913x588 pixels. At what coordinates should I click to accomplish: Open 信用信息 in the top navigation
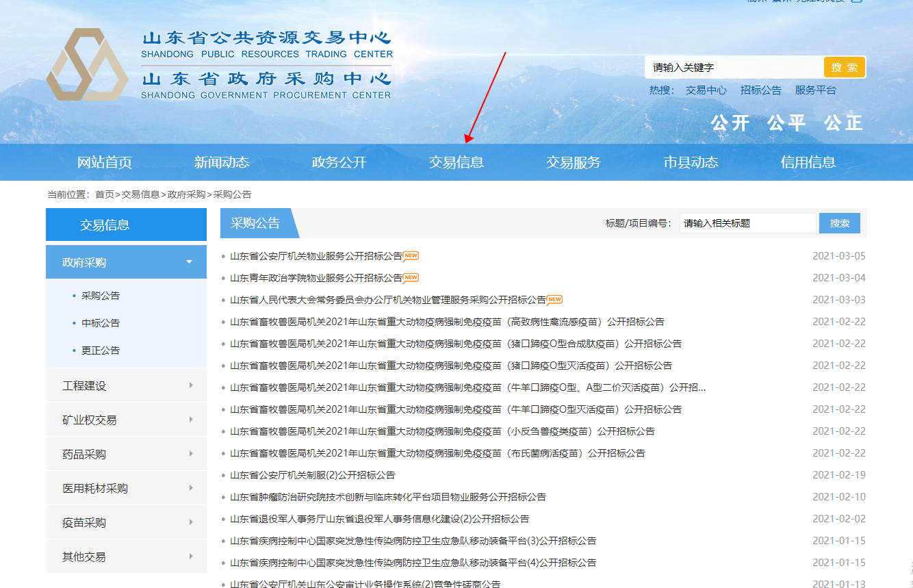click(x=808, y=162)
